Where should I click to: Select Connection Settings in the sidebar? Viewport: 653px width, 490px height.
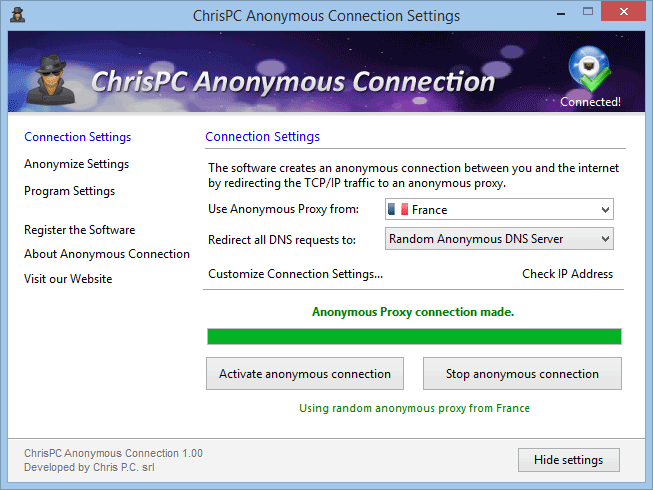coord(77,137)
